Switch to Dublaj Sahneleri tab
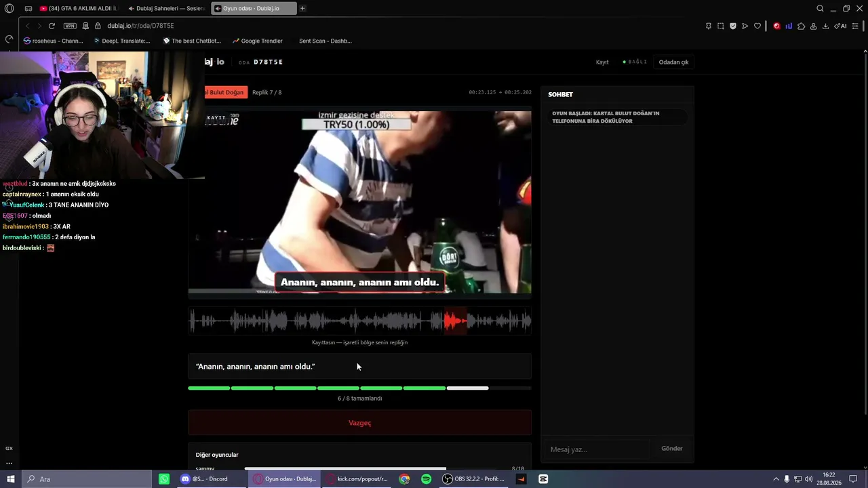Viewport: 868px width, 488px height. 166,9
